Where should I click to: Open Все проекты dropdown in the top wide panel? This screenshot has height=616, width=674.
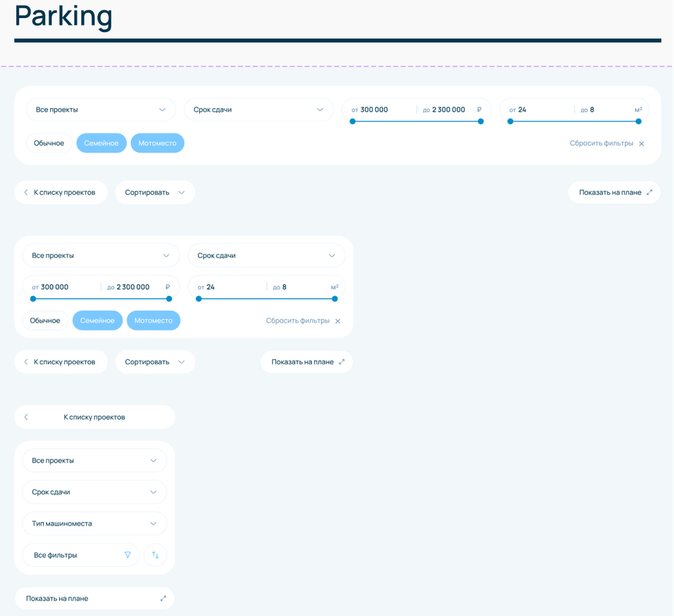(101, 110)
